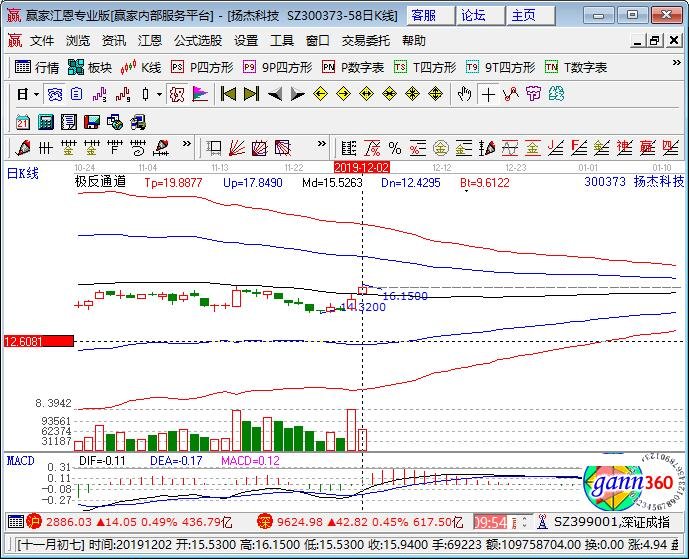This screenshot has width=689, height=559.
Task: Select the vertical time lines tool
Action: (x=46, y=148)
